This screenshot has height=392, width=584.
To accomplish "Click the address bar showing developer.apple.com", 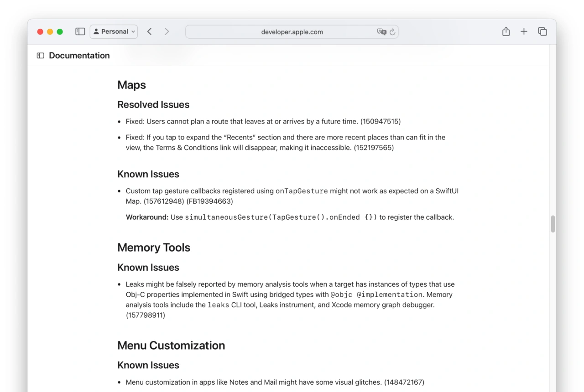I will (292, 32).
